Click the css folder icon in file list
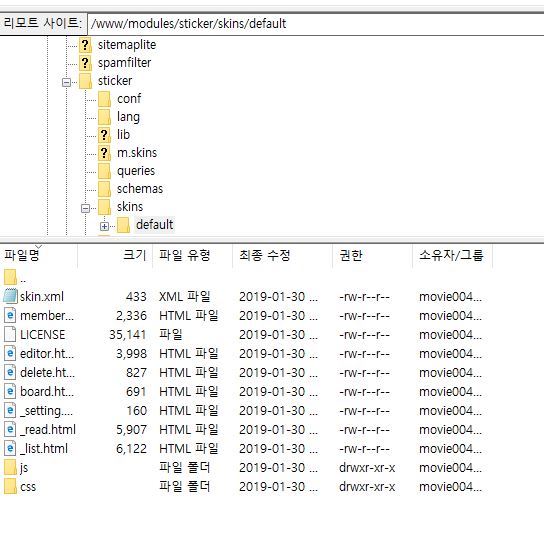This screenshot has width=544, height=550. pos(11,486)
